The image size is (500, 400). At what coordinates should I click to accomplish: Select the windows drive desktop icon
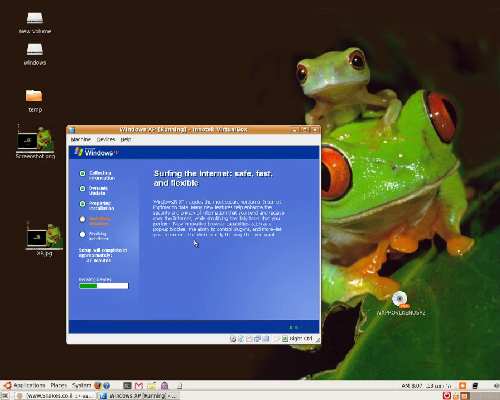pyautogui.click(x=35, y=54)
